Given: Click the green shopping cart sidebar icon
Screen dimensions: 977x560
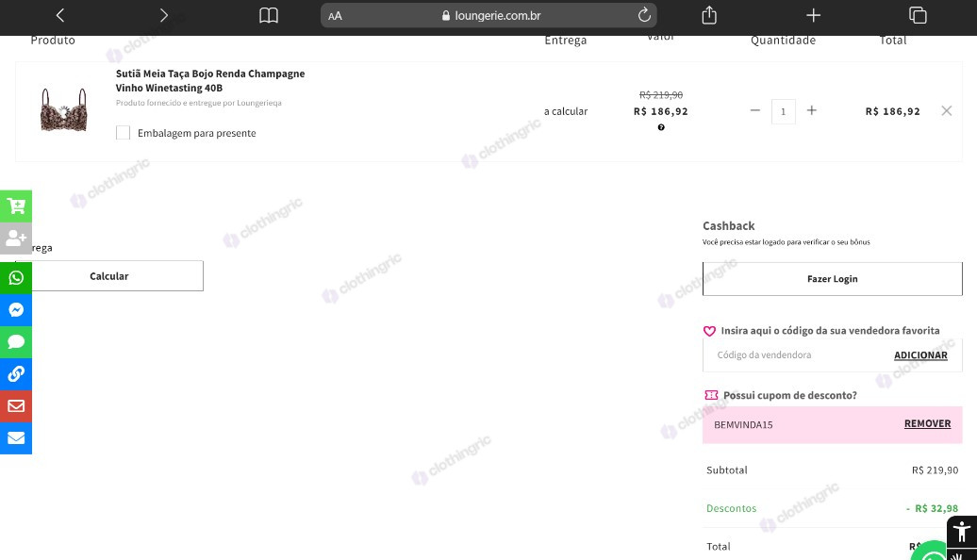Looking at the screenshot, I should [x=16, y=206].
